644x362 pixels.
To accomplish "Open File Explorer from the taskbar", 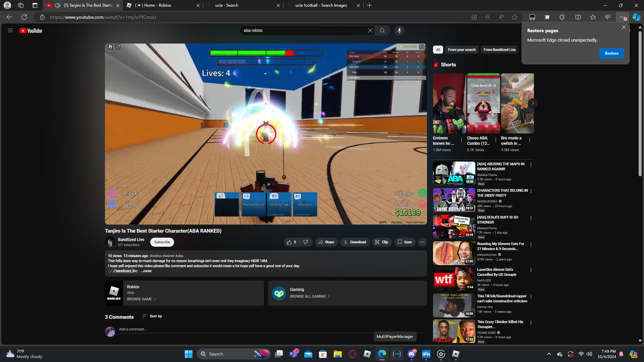I will point(337,354).
